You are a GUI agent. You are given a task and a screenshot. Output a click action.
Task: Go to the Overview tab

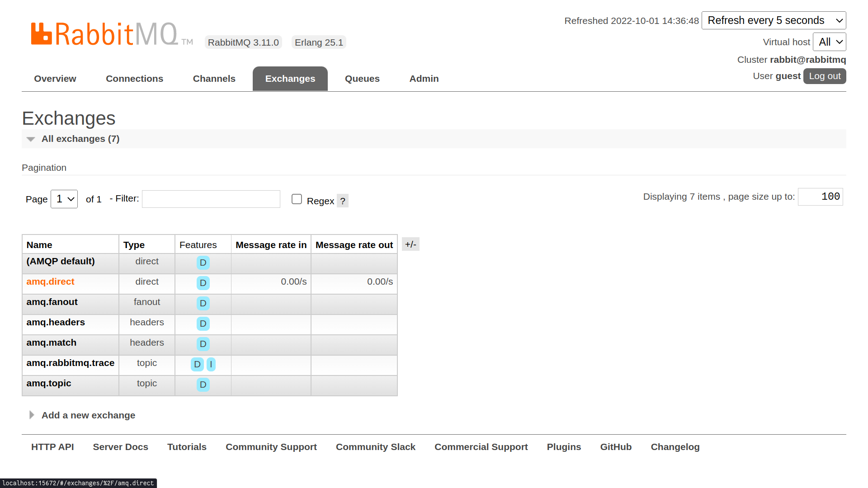pyautogui.click(x=55, y=79)
